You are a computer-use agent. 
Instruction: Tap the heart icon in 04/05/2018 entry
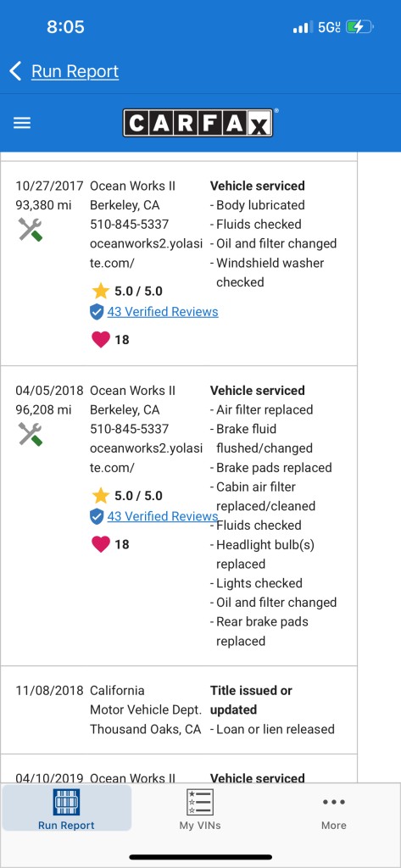coord(101,544)
